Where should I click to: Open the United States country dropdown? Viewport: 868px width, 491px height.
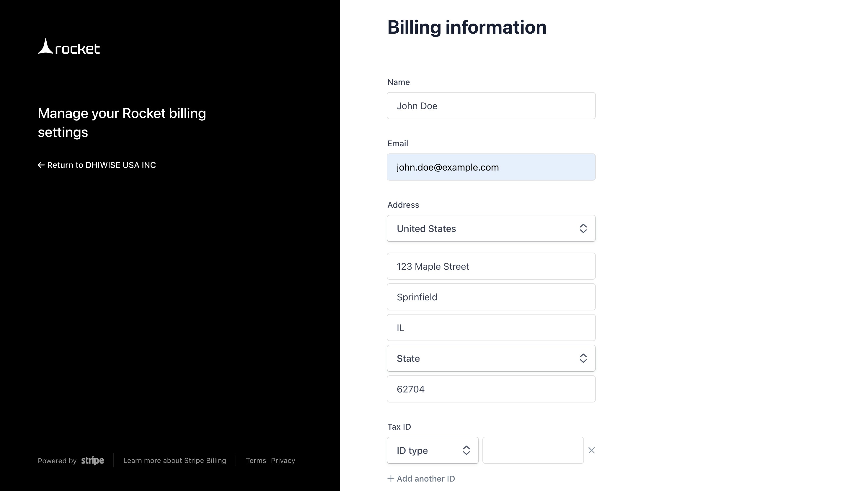point(491,228)
